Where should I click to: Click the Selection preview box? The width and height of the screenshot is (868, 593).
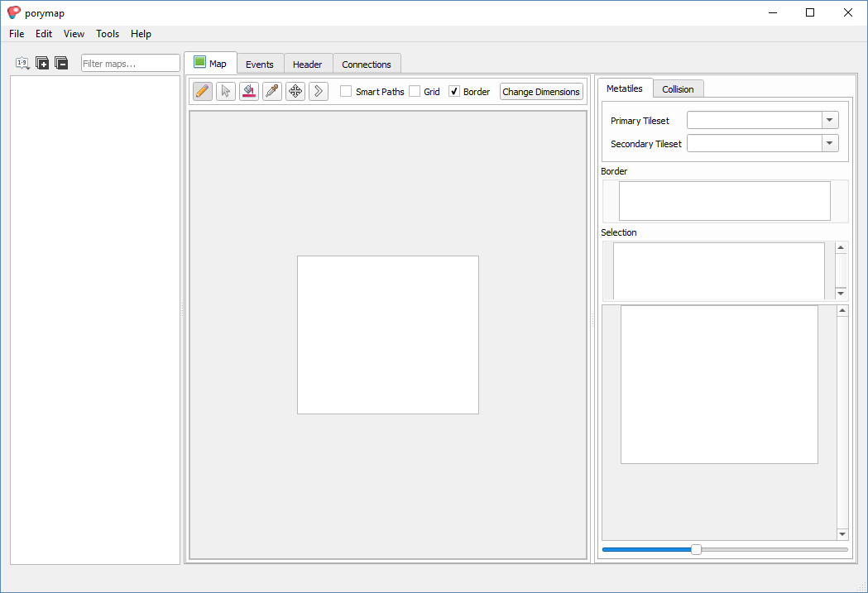[719, 271]
